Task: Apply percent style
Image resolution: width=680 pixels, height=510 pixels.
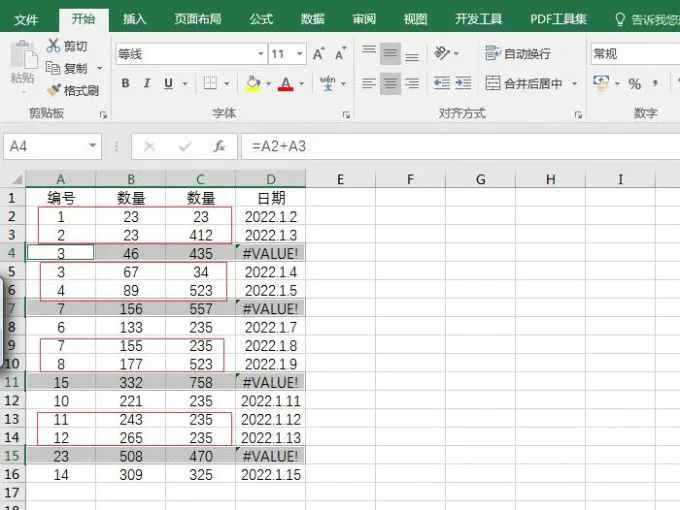Action: pos(634,83)
